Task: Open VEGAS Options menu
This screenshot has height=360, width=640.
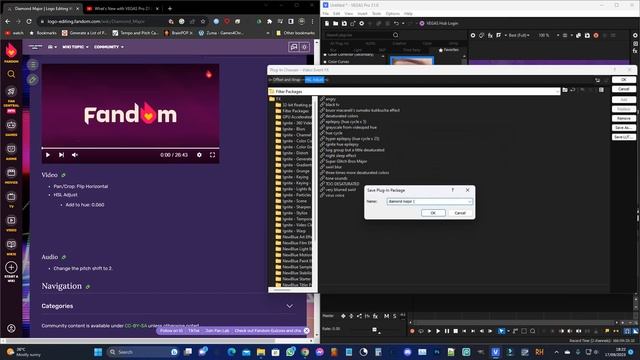Action: [x=393, y=14]
